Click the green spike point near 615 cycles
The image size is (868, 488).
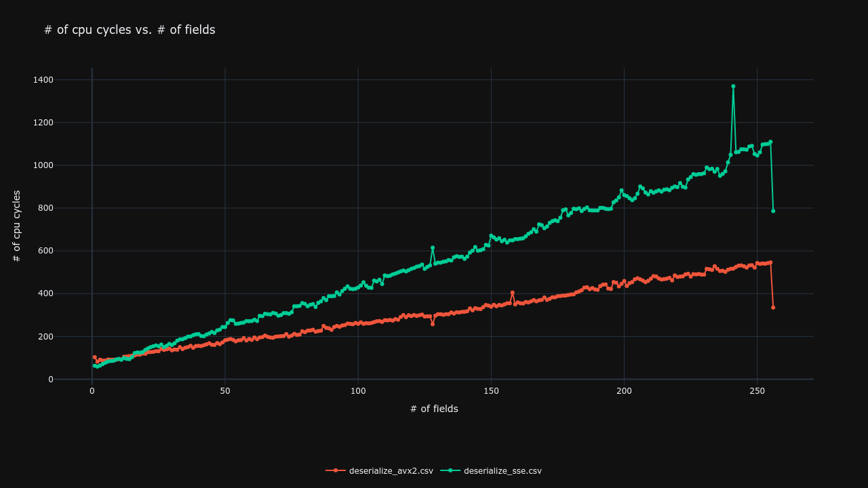pyautogui.click(x=433, y=248)
